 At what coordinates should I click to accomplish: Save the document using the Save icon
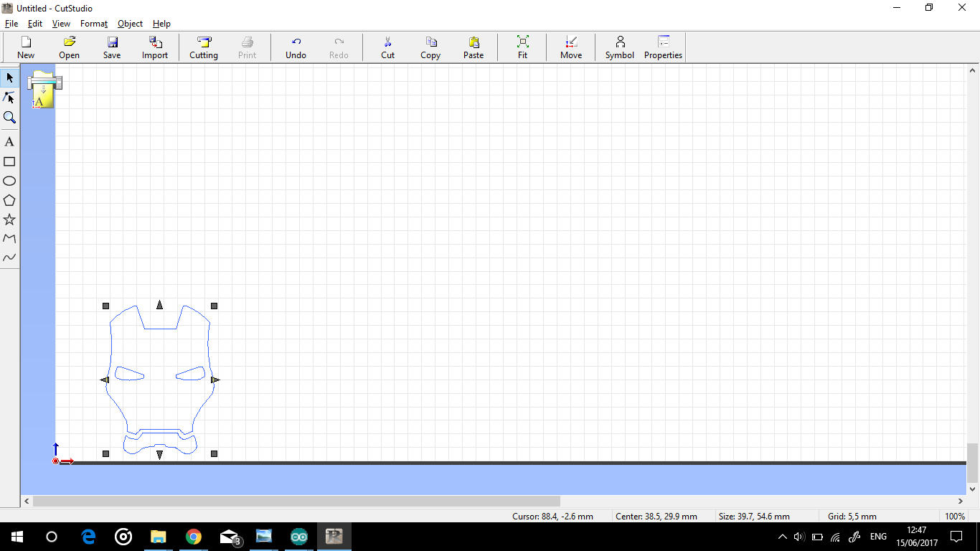click(x=112, y=47)
